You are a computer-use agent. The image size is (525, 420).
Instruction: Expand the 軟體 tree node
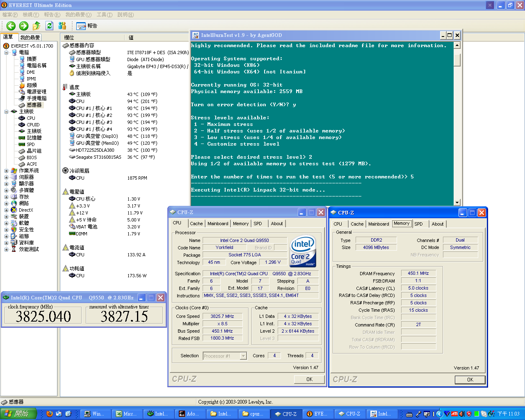6,223
